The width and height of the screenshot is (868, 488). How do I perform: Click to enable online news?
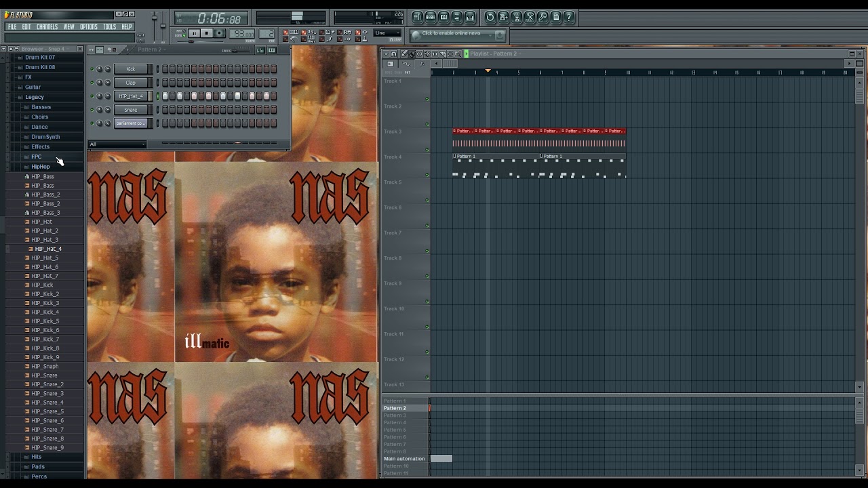(x=451, y=33)
